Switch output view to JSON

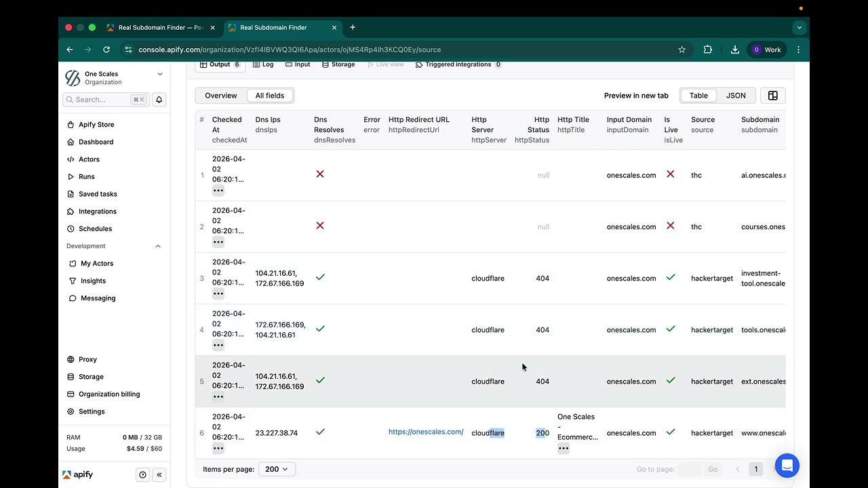pos(736,96)
